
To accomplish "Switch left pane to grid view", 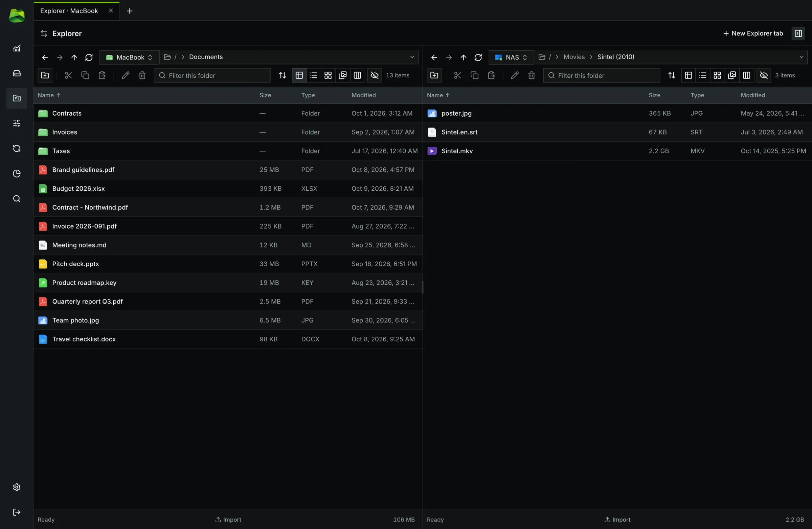I will pos(328,75).
